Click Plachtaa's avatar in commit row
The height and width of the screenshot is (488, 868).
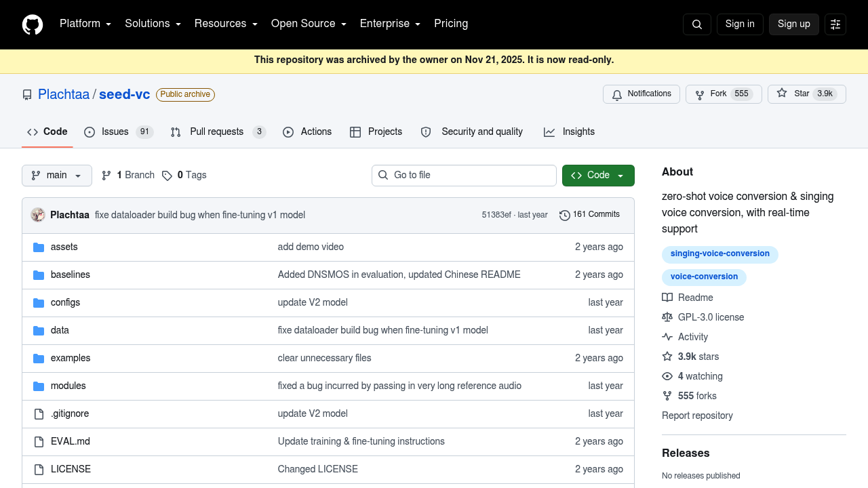tap(38, 215)
